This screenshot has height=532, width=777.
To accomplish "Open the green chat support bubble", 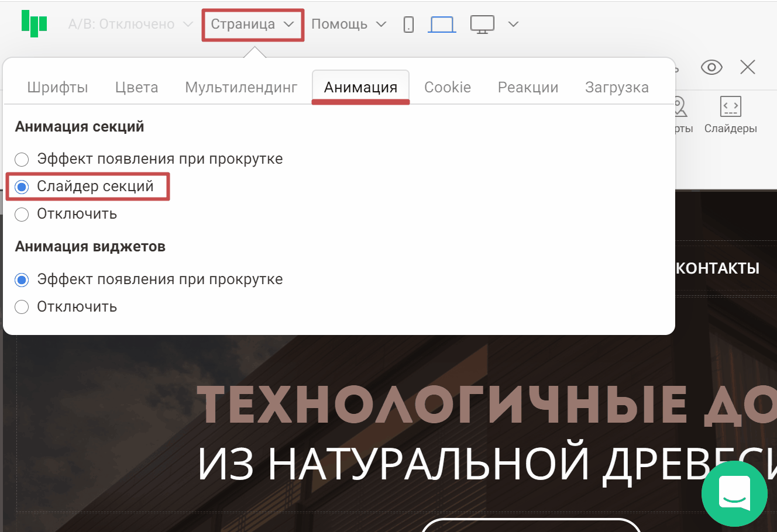I will [734, 493].
